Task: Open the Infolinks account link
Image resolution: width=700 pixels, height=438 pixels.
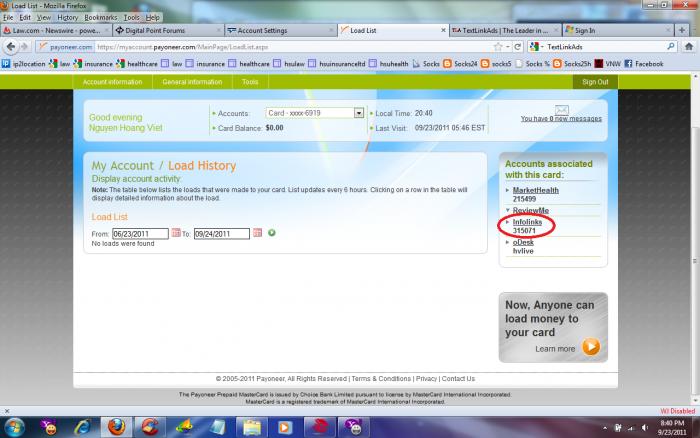Action: click(x=527, y=222)
